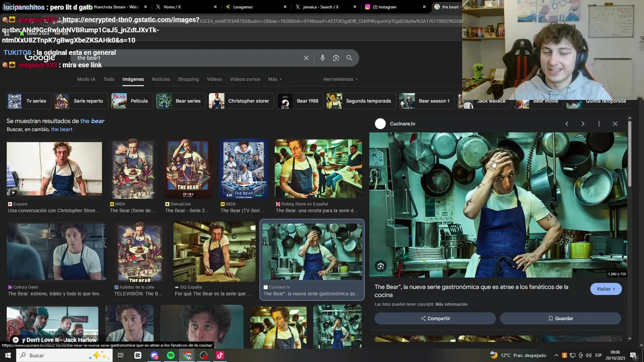Open the notification center icon
Image resolution: width=644 pixels, height=362 pixels.
(x=633, y=355)
